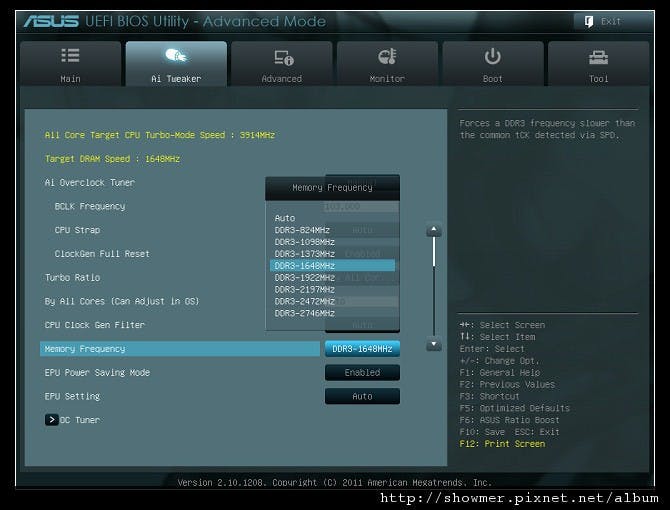
Task: Select the Turbo Ratio row
Action: pos(72,278)
